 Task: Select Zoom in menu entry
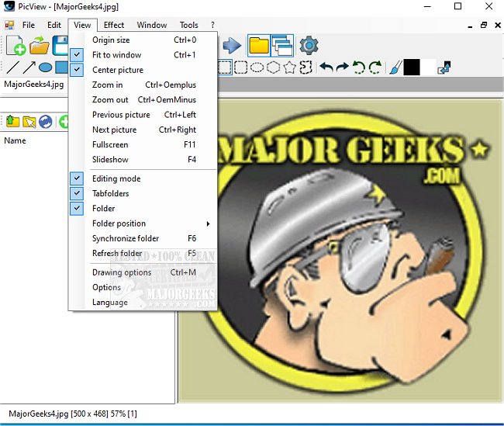pos(107,85)
